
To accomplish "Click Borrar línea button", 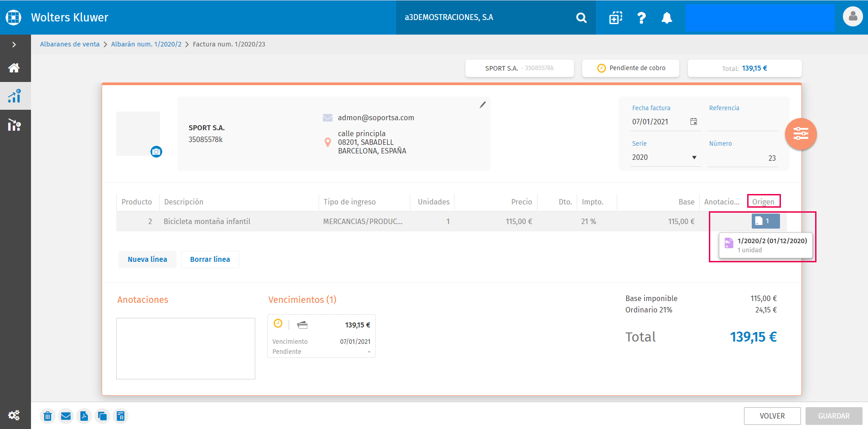I will (x=210, y=260).
